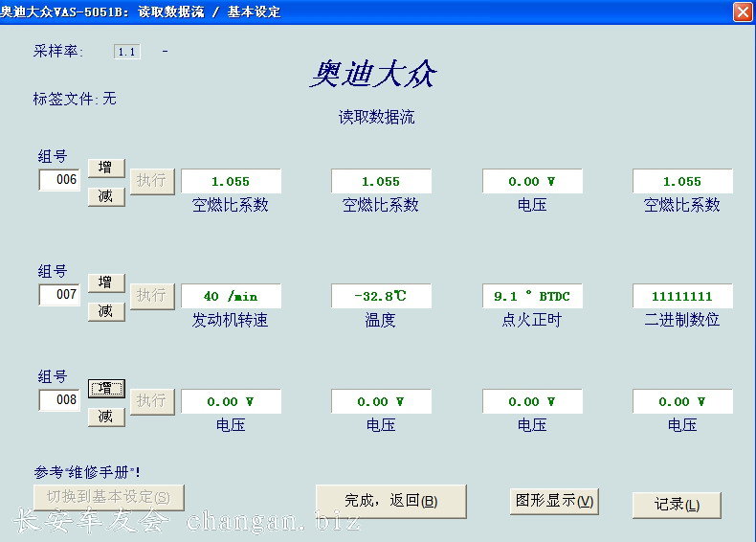Select the 0.00 V value in group 006

point(532,181)
